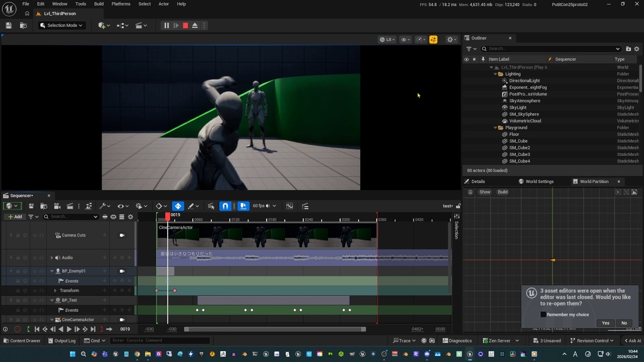Toggle the BP_Enemy01 camera button

(122, 271)
